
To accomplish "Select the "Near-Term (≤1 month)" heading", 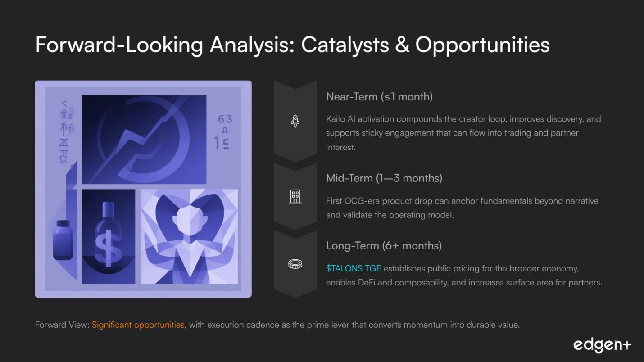I will (x=379, y=97).
